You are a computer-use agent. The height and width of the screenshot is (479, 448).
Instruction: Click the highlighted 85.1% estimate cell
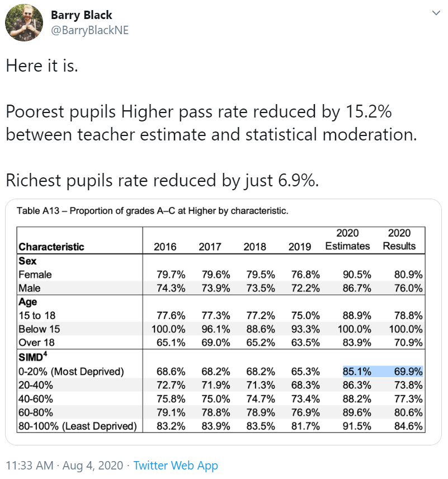pos(356,371)
